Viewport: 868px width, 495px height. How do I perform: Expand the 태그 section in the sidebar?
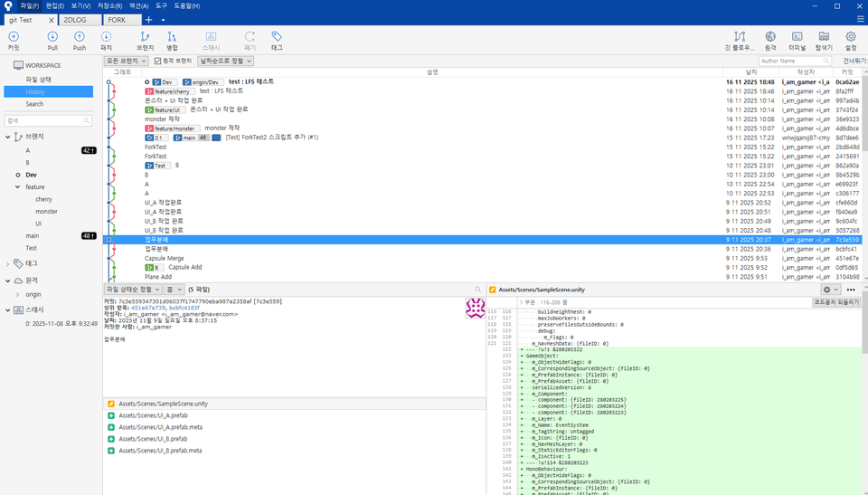8,264
